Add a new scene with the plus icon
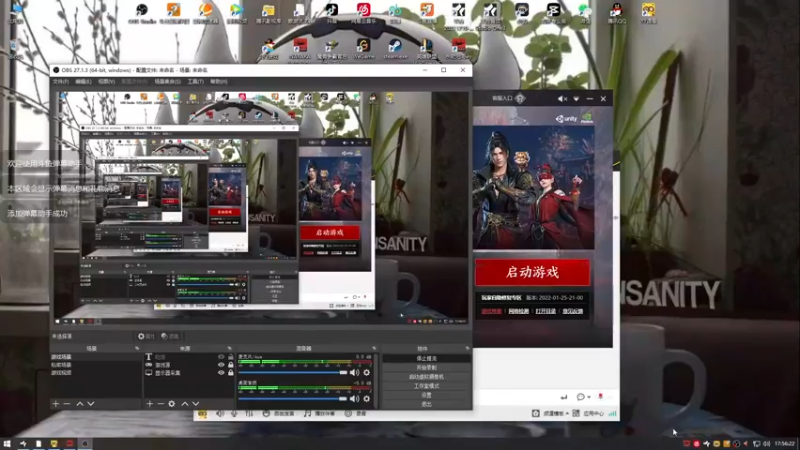Image resolution: width=800 pixels, height=450 pixels. pos(56,404)
